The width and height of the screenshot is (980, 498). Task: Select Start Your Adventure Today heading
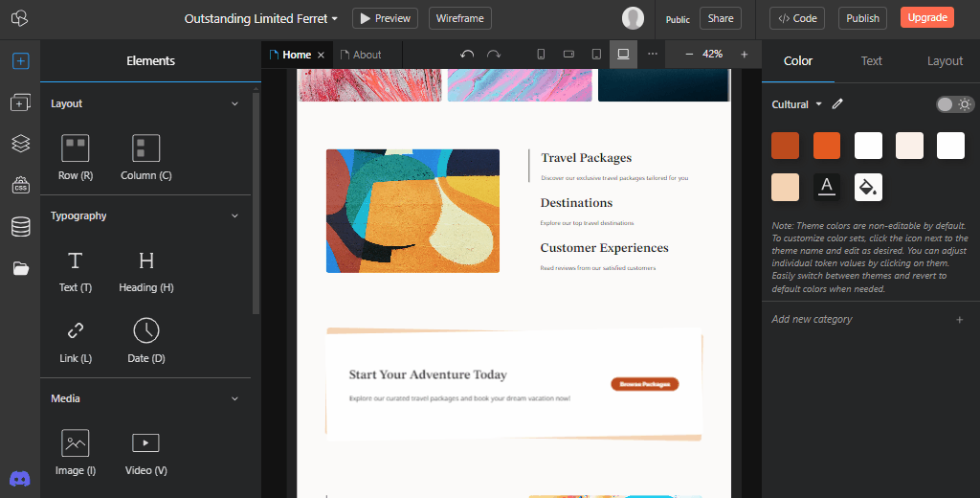point(428,374)
